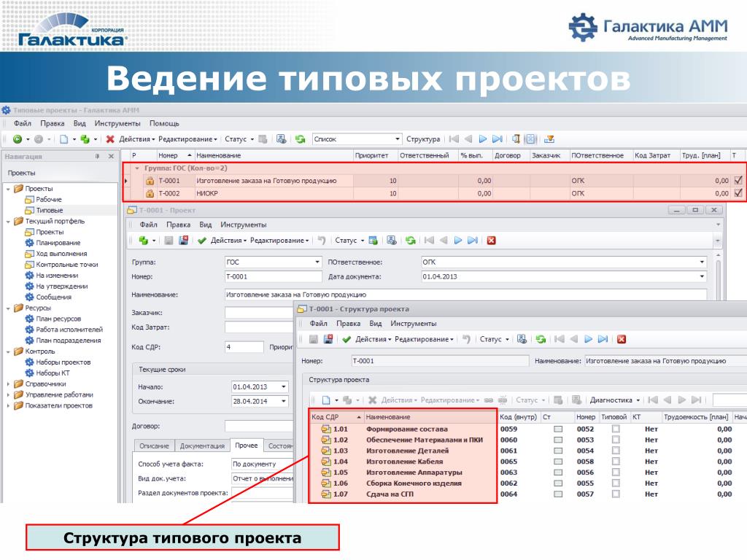747x560 pixels.
Task: Click green checkmark in T-0001 Проект toolbar
Action: coord(202,241)
